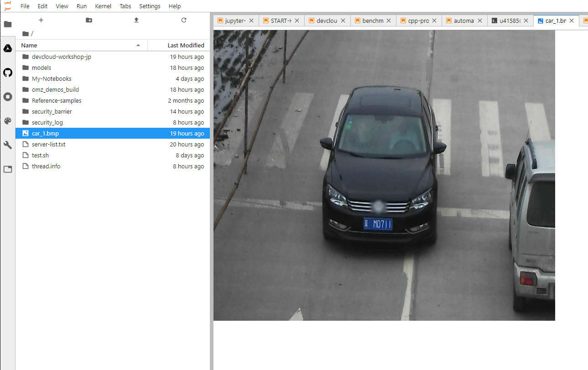Open the command palette from the sidebar

(7, 120)
